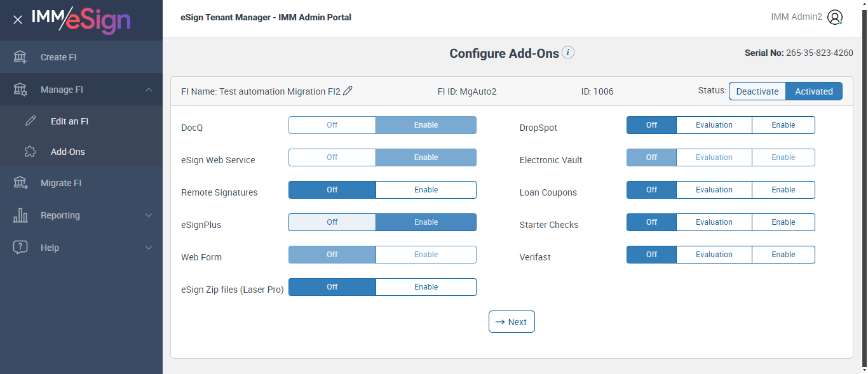
Task: Turn DocQ add-on Off
Action: (x=332, y=125)
